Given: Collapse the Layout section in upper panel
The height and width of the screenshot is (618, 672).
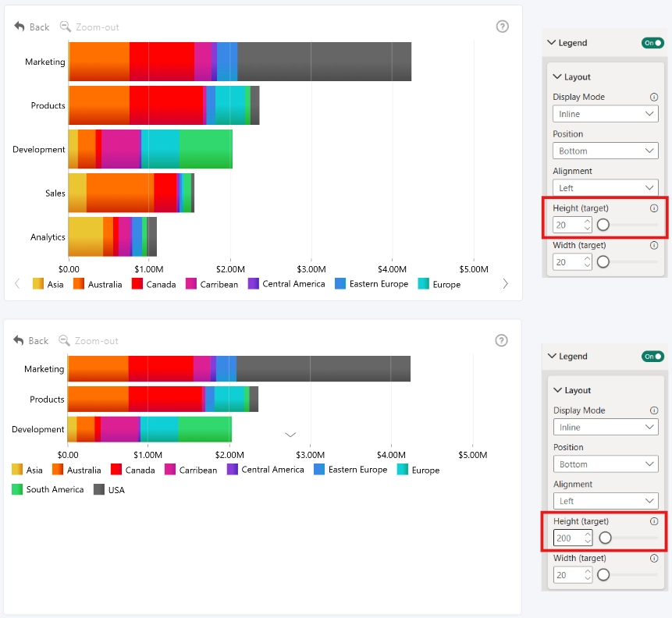Looking at the screenshot, I should coord(557,76).
